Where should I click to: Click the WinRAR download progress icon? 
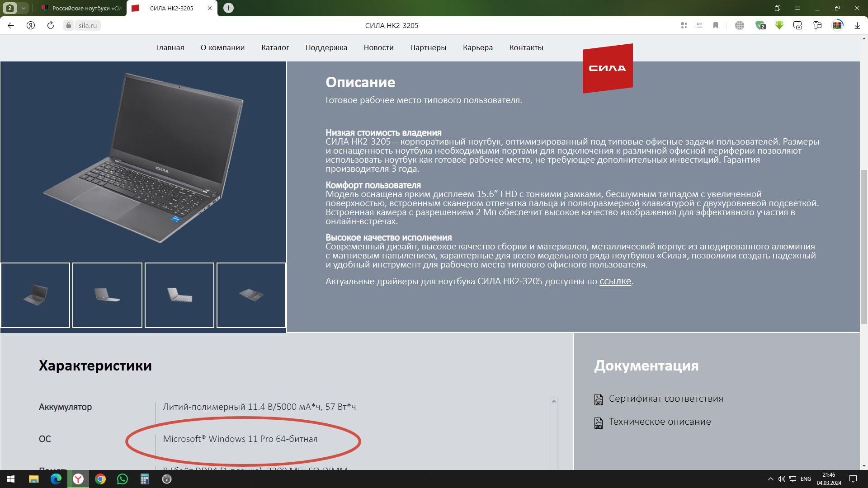coord(838,25)
